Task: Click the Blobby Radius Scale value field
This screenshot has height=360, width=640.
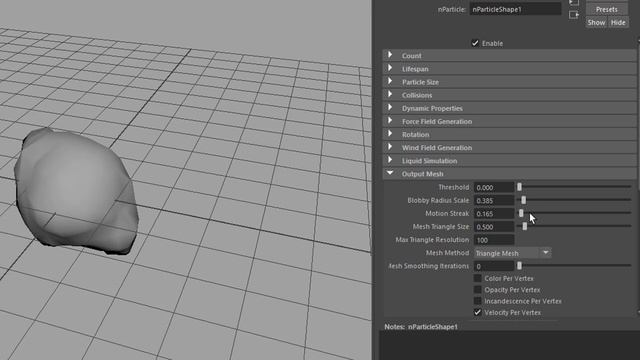Action: (x=493, y=200)
